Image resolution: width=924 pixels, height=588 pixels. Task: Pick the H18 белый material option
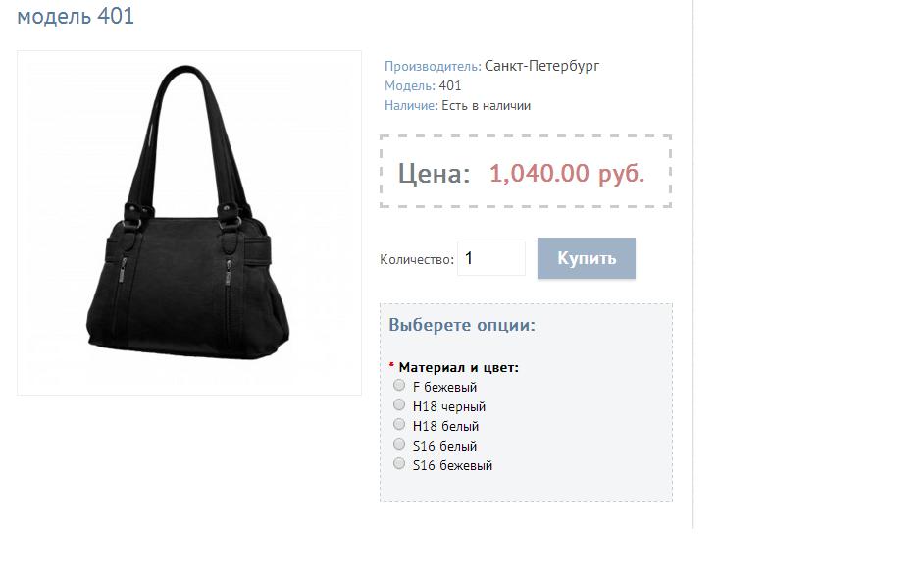[x=399, y=425]
